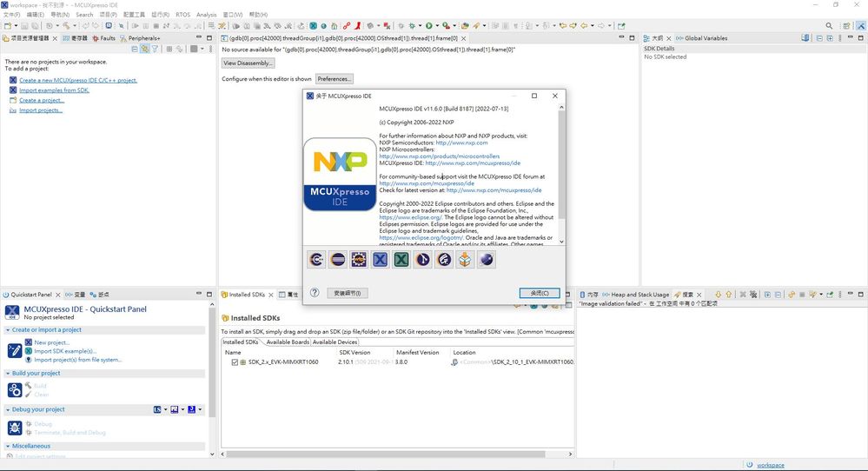Click the green X plug-in icon in About dialog

[401, 260]
